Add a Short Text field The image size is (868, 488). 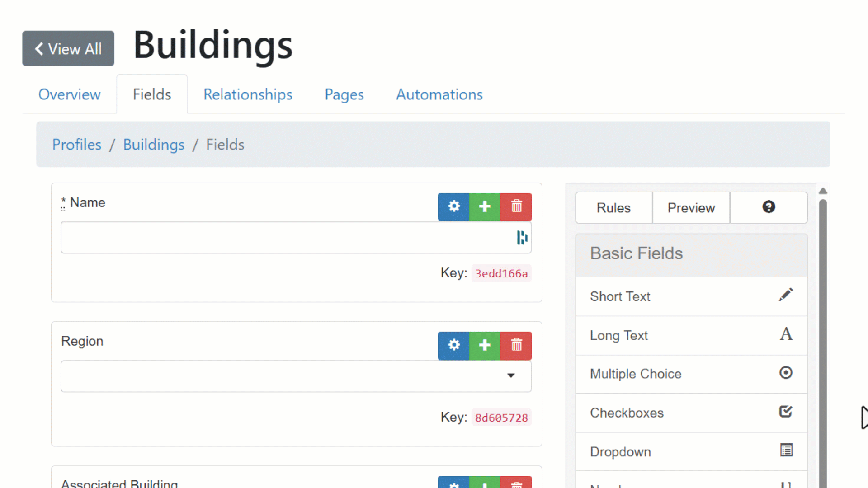pyautogui.click(x=691, y=296)
